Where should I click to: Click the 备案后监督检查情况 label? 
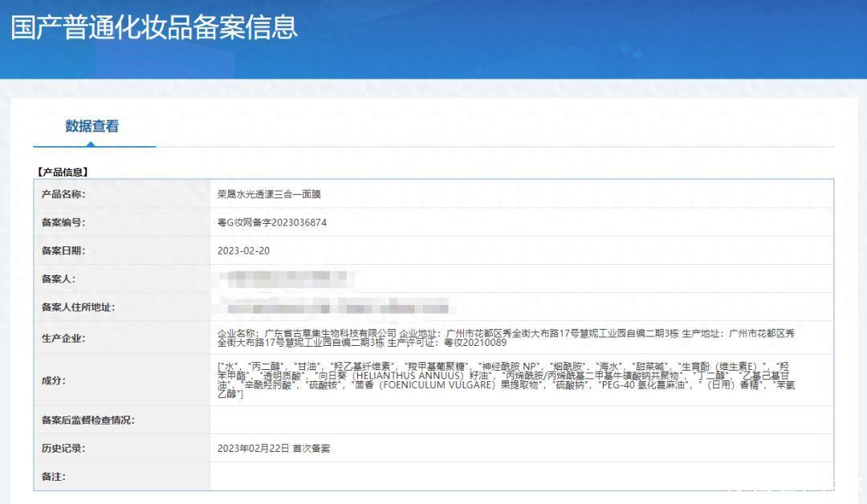[x=88, y=420]
